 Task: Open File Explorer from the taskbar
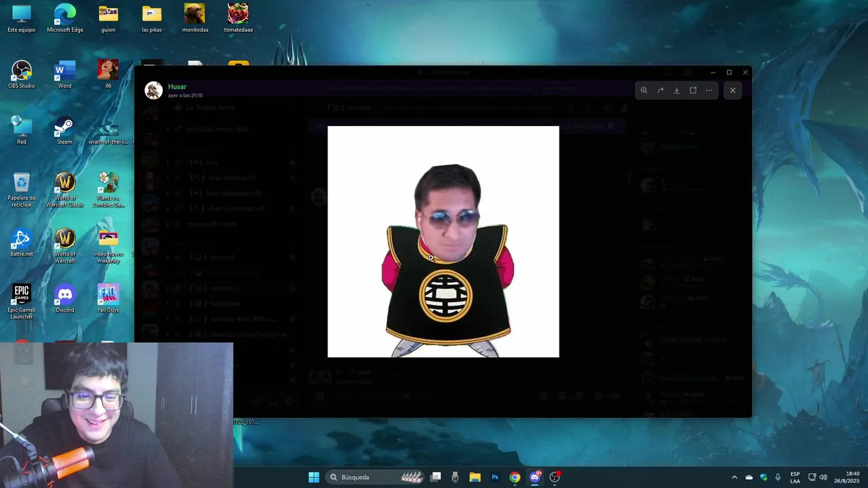(x=475, y=477)
